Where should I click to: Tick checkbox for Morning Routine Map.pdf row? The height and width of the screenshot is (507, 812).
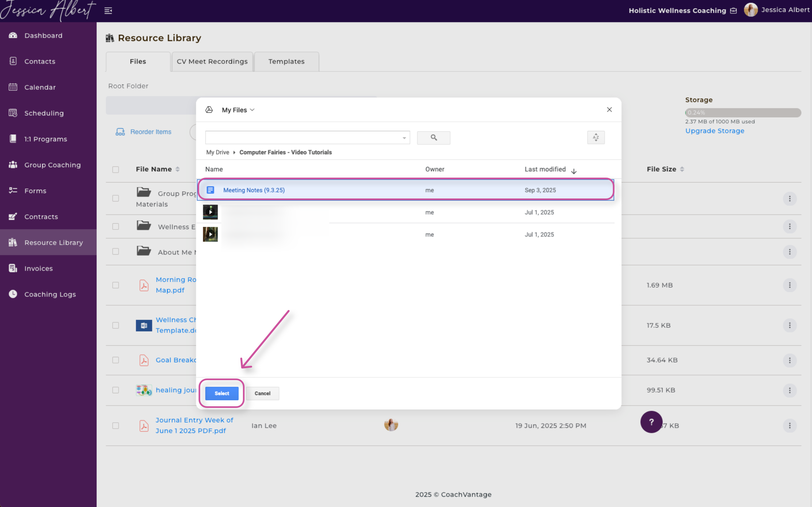coord(116,285)
